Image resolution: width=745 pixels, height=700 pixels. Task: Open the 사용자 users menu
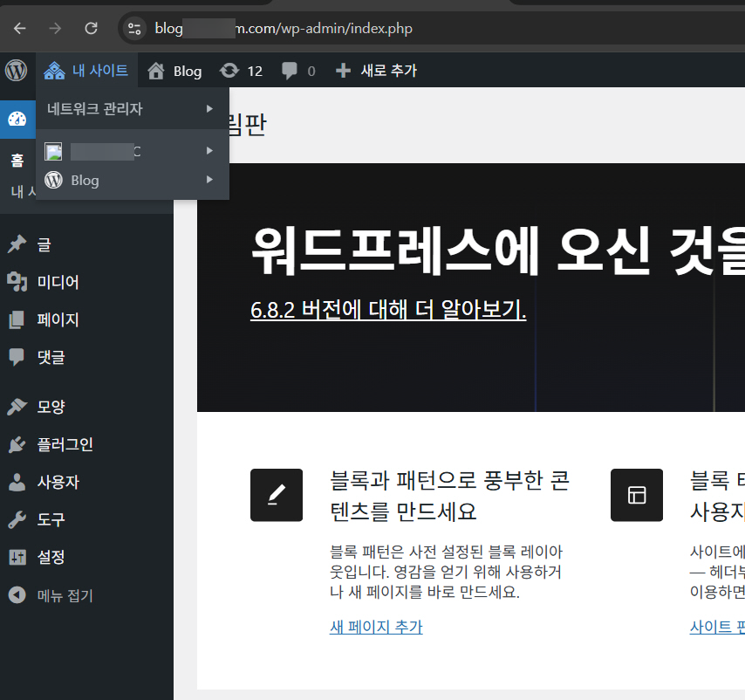[x=58, y=483]
